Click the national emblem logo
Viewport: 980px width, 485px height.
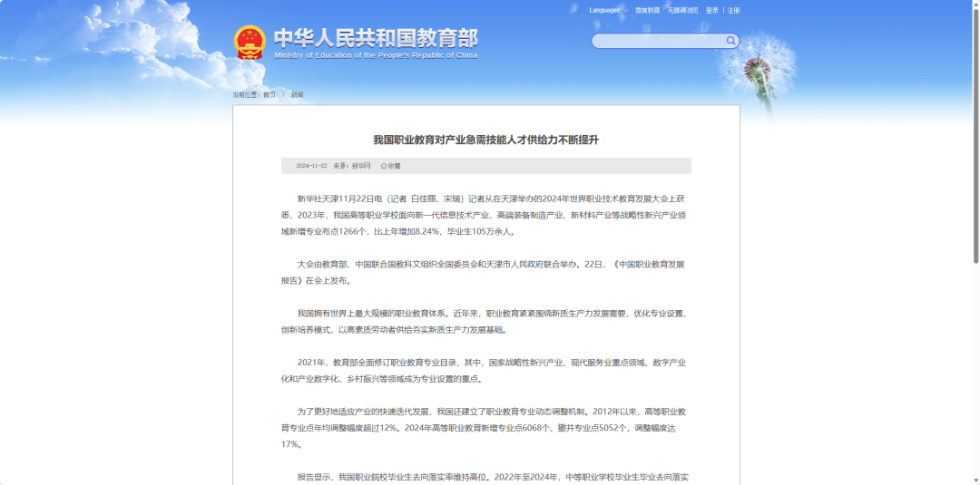click(x=250, y=43)
